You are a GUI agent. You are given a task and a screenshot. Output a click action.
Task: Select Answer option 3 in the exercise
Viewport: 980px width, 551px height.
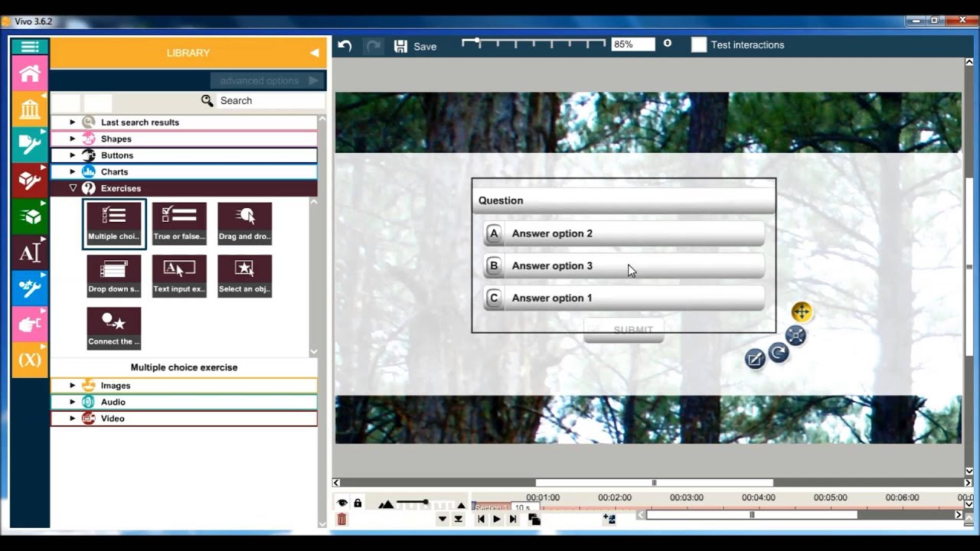click(x=624, y=266)
